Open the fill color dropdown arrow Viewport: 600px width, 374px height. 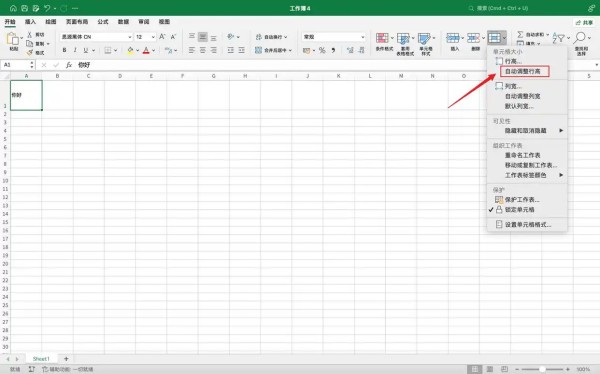[x=137, y=51]
